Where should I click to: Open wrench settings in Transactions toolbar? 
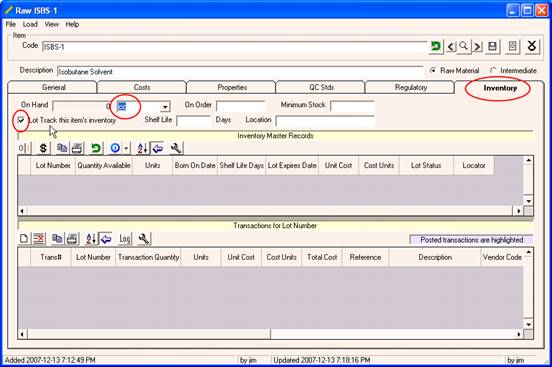(x=144, y=239)
